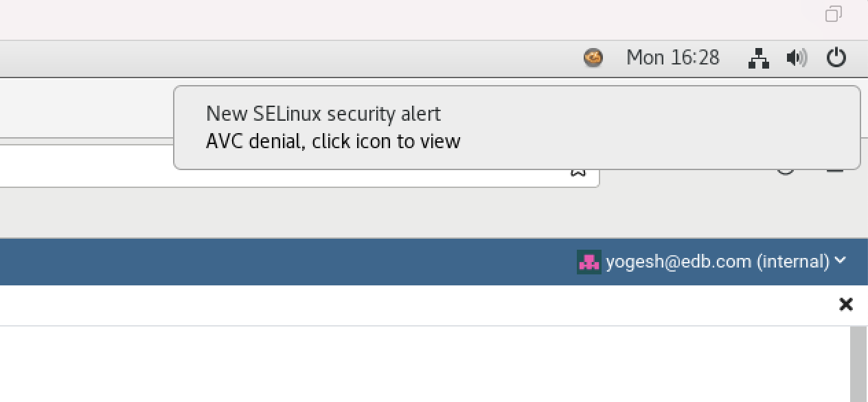Click the blue header bar left of the avatar

(x=275, y=261)
